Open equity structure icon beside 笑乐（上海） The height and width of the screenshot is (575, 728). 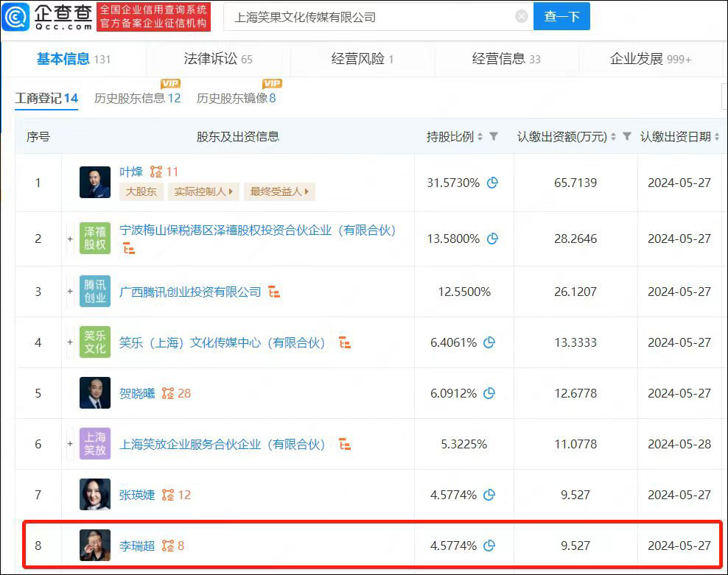(x=345, y=342)
